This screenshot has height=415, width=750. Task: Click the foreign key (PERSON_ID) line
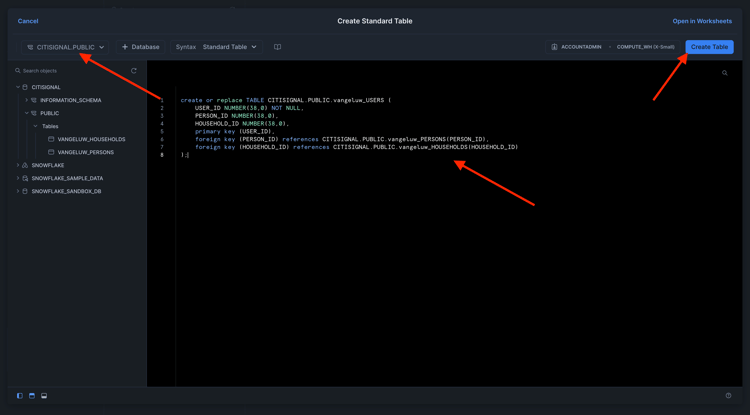click(x=342, y=139)
